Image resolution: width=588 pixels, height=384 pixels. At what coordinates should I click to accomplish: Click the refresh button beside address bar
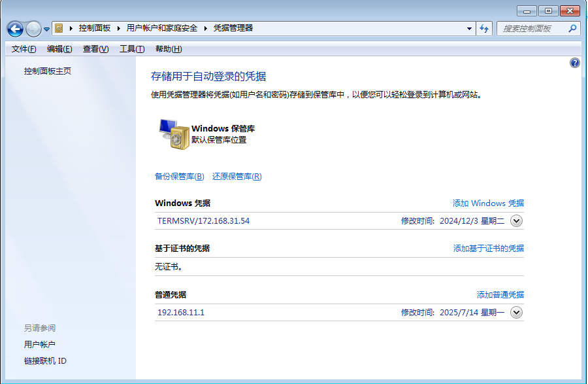tap(484, 28)
